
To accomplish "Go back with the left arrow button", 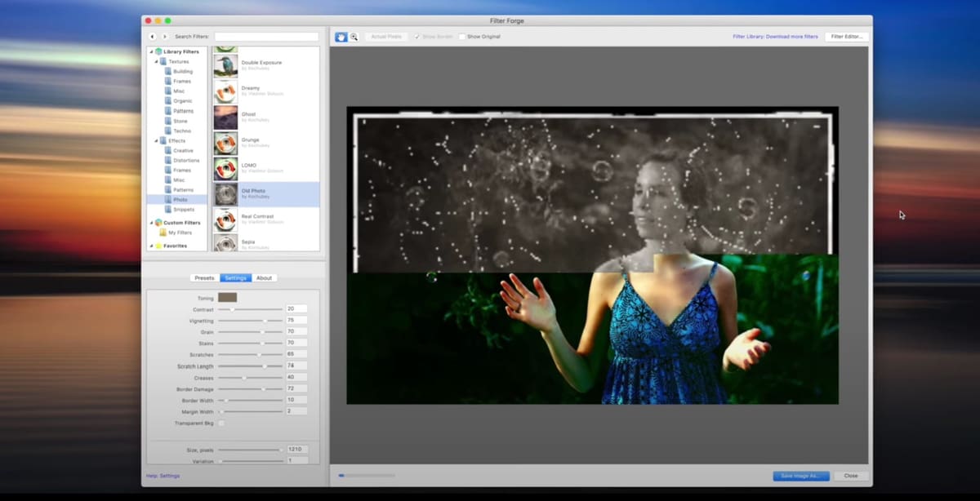I will (152, 37).
